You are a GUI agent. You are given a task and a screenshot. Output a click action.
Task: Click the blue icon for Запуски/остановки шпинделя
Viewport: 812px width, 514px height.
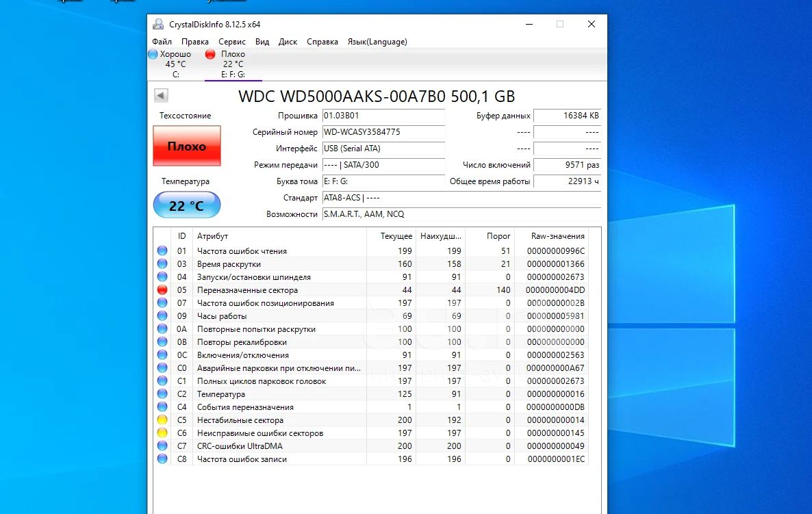163,277
